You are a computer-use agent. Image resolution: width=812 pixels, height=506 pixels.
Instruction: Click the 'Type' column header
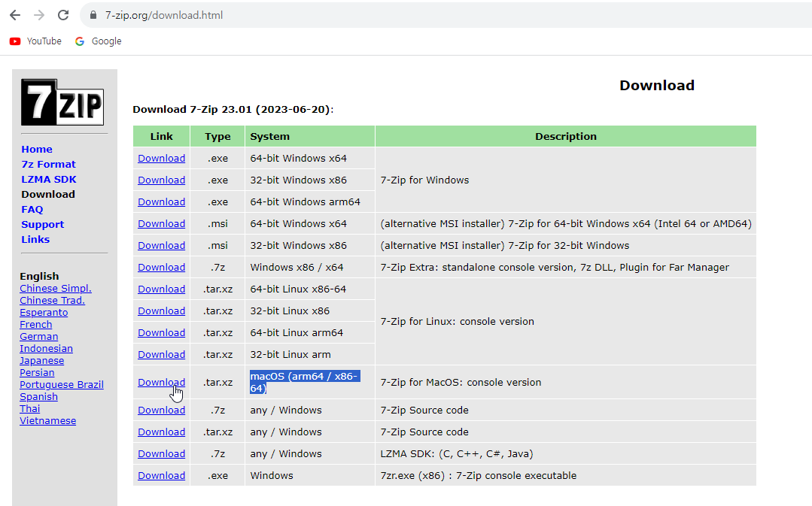tap(217, 136)
